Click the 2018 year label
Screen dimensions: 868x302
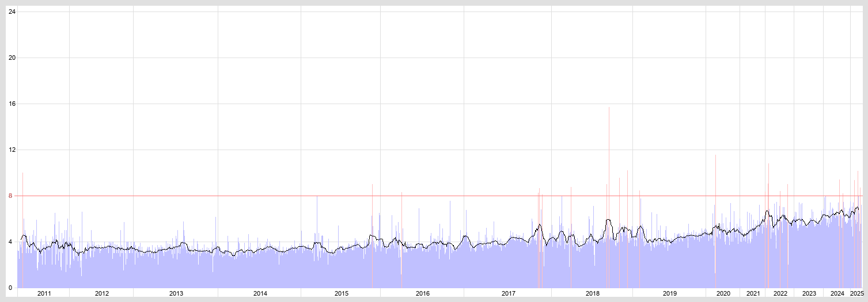click(593, 293)
